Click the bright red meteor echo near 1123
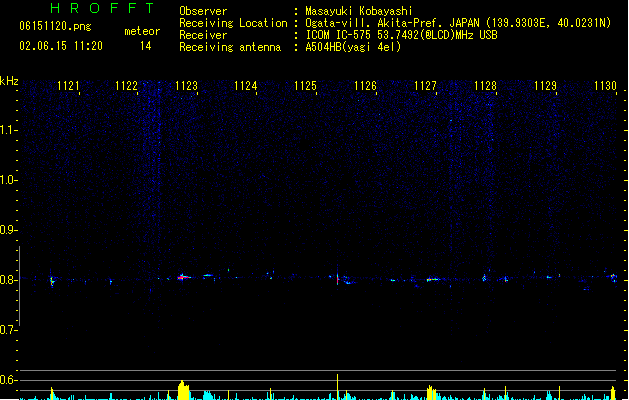Image resolution: width=629 pixels, height=400 pixels. click(x=184, y=277)
